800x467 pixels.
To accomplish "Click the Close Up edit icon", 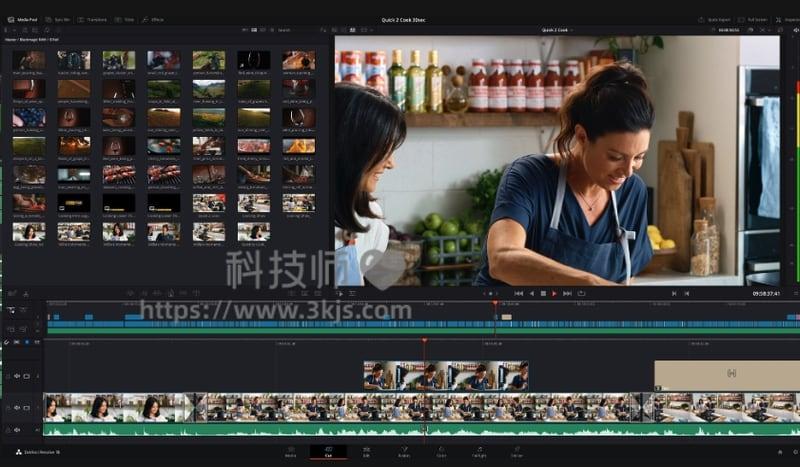I will (170, 293).
